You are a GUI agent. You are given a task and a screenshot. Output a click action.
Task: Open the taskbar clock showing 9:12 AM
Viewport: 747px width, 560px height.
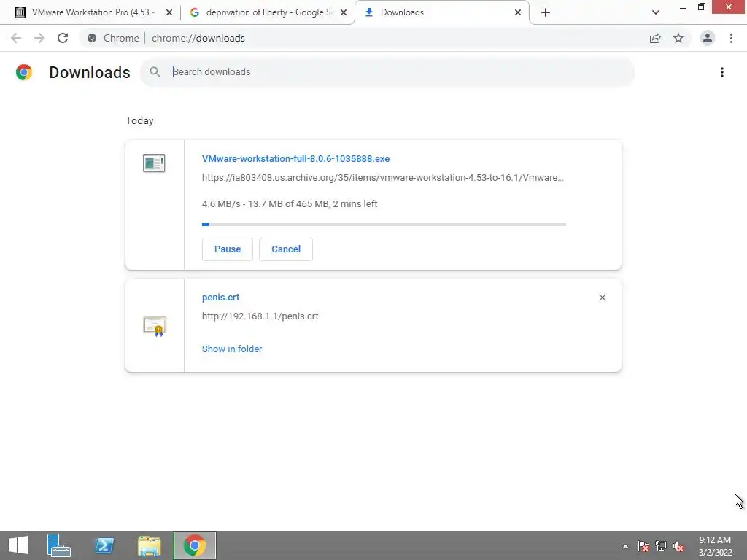click(715, 546)
